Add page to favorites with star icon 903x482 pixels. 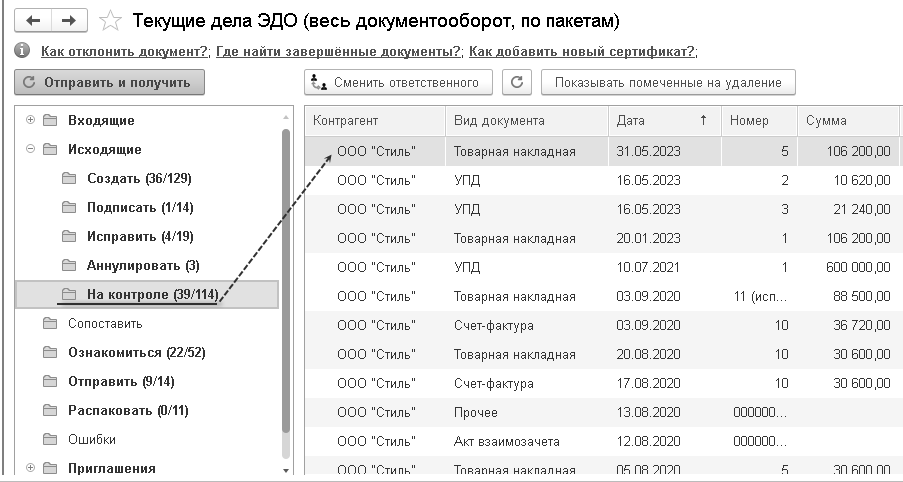click(110, 21)
